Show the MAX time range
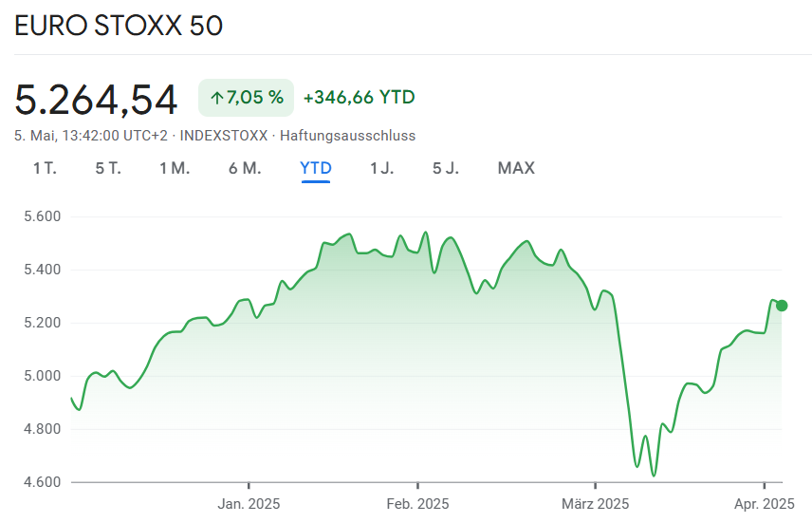The width and height of the screenshot is (812, 523). click(x=516, y=168)
